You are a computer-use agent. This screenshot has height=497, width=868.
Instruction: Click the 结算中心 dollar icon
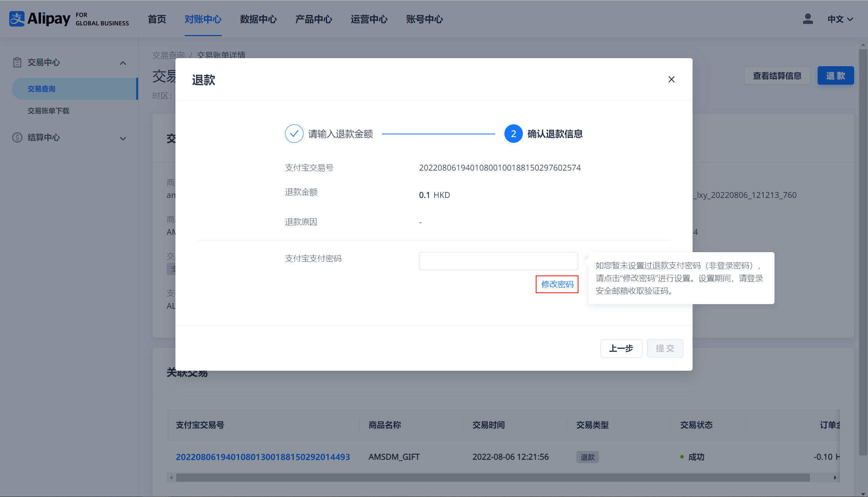pos(17,137)
